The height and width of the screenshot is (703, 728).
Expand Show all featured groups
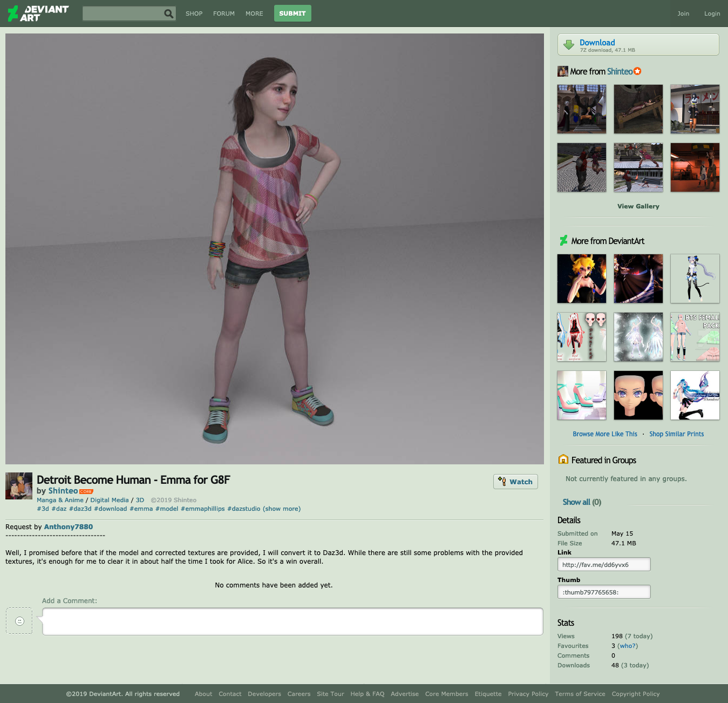[x=582, y=502]
